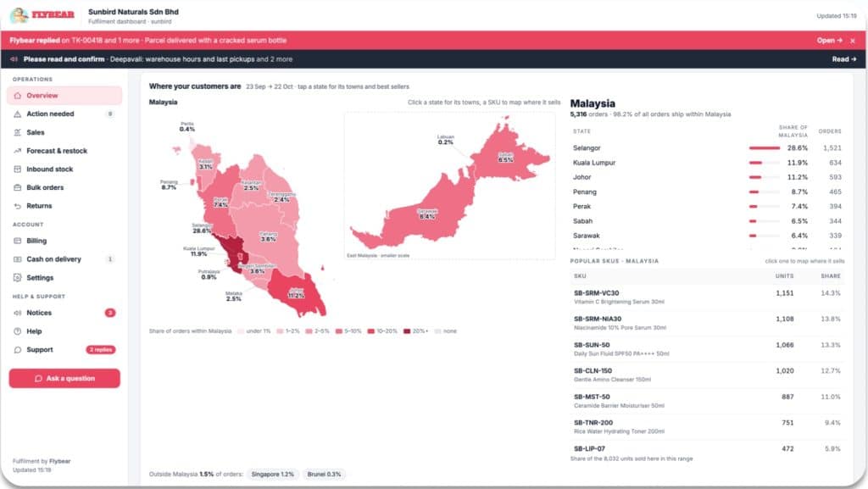The height and width of the screenshot is (489, 868).
Task: Select SKU SB-MST-50 row
Action: 707,401
